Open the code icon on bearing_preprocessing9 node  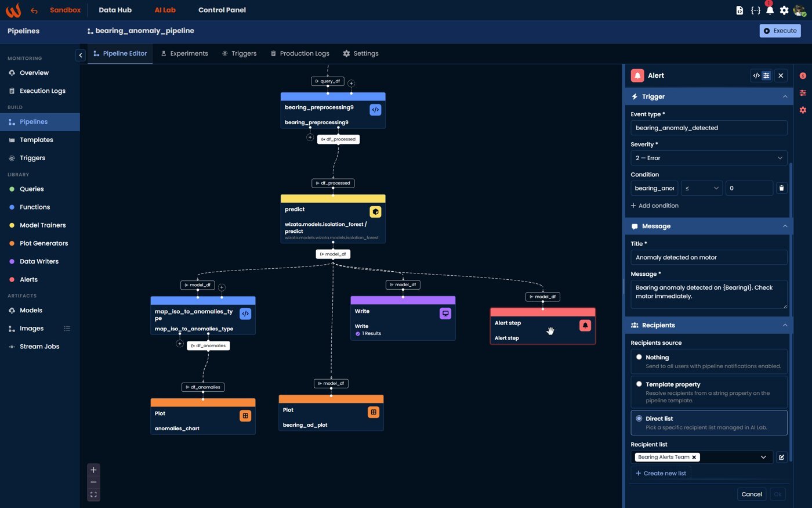tap(375, 110)
